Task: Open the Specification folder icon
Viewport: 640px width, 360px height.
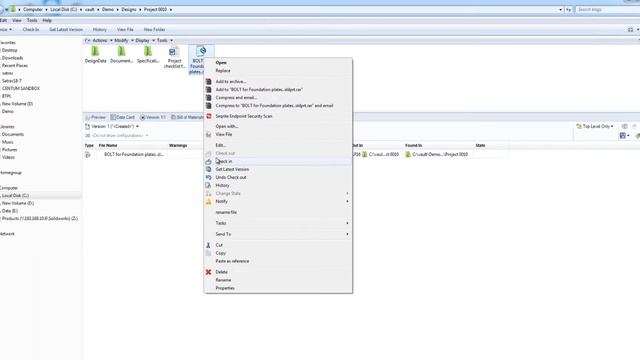Action: [x=148, y=51]
